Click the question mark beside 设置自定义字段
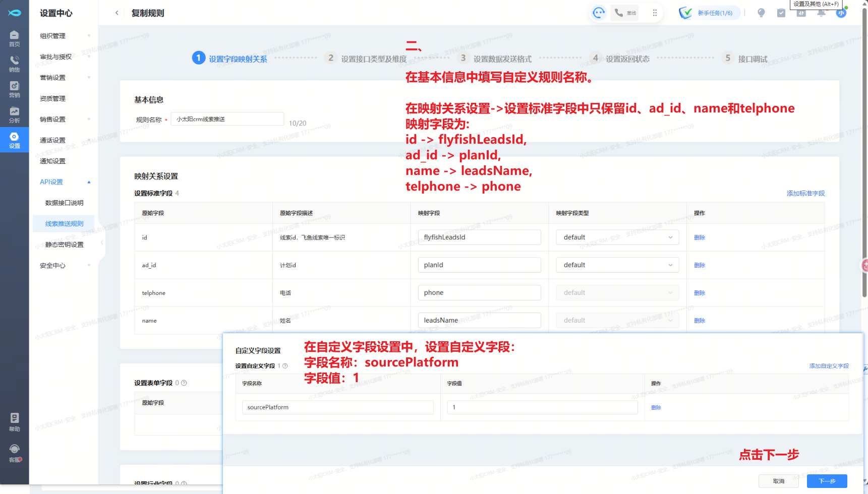Image resolution: width=868 pixels, height=494 pixels. pos(285,366)
